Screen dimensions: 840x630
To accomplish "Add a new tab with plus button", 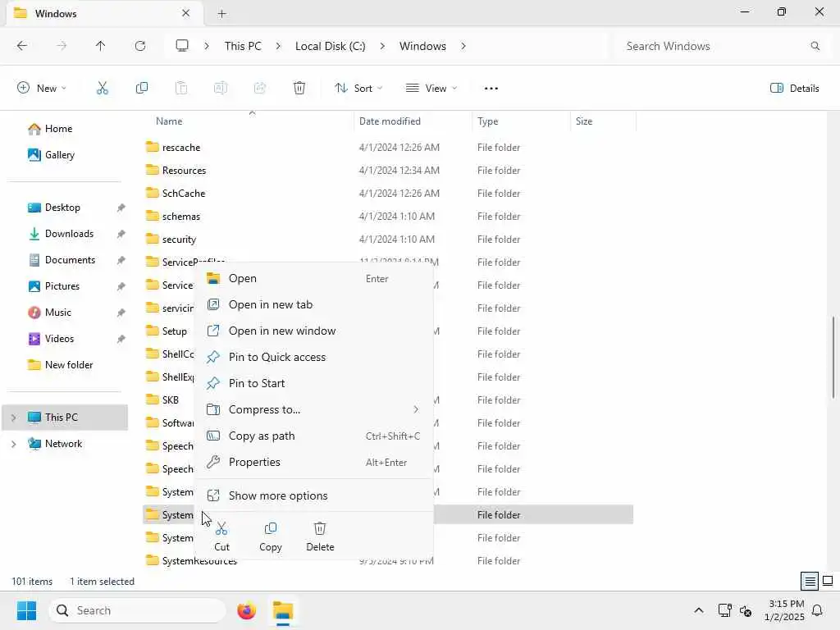I will [x=221, y=13].
